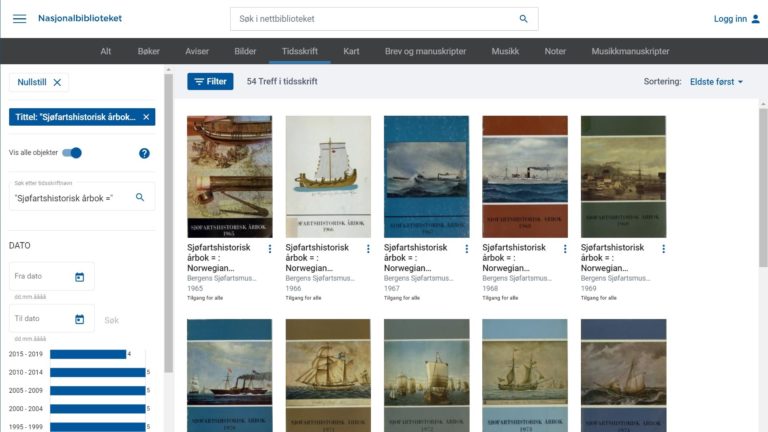Open the help question mark icon

[x=144, y=153]
